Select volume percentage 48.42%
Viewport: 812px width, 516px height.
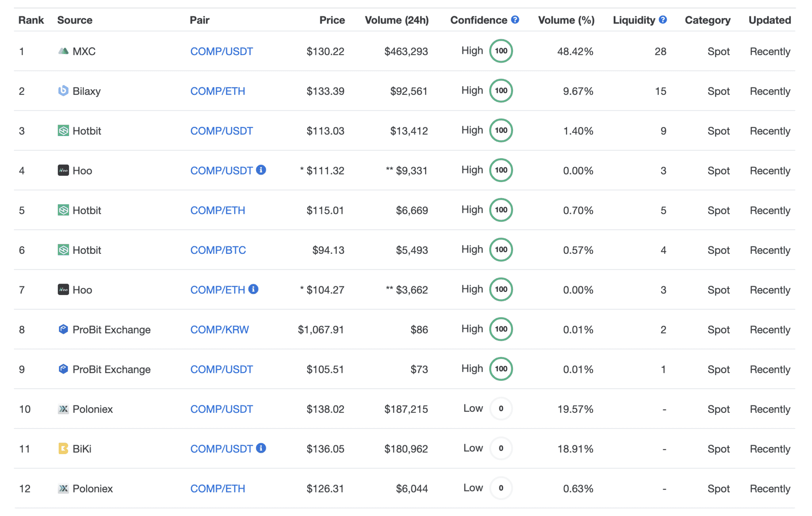pos(575,52)
